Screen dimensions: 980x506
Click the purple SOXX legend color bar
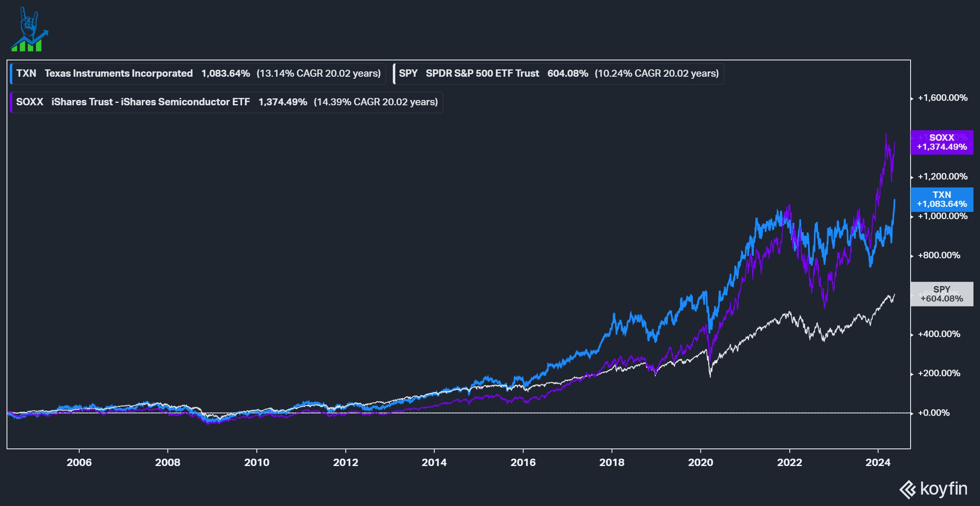[11, 102]
